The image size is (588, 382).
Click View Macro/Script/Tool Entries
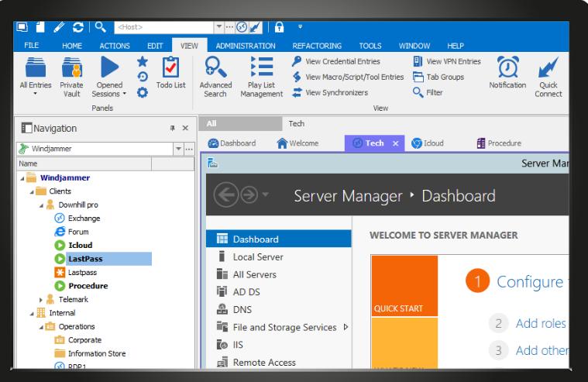click(348, 77)
